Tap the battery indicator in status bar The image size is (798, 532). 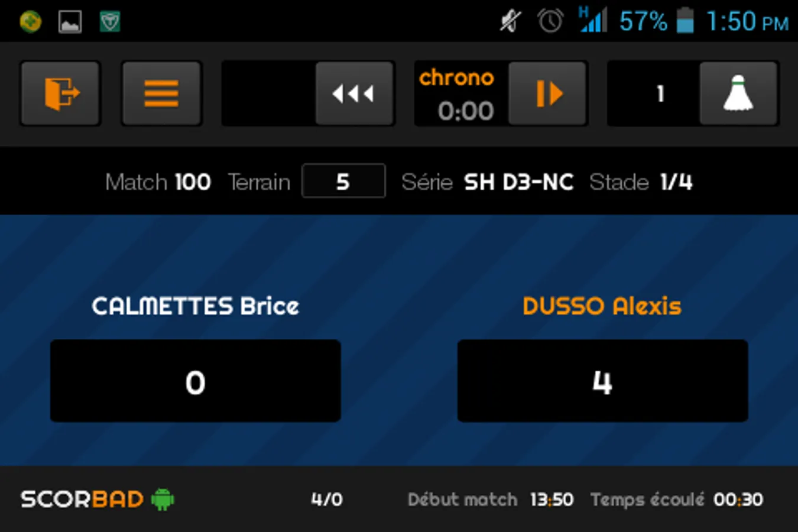685,21
